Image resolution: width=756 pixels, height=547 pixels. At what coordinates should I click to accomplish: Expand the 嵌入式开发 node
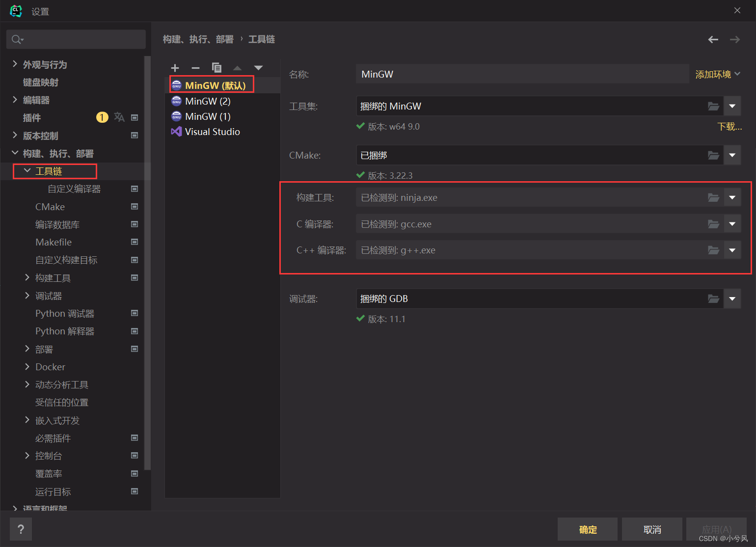pos(27,420)
